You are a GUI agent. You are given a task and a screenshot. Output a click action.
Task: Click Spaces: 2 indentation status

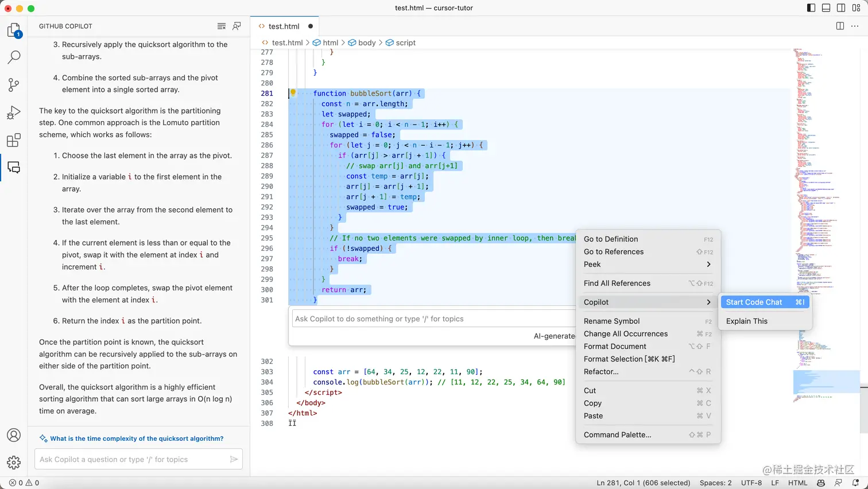click(x=715, y=483)
